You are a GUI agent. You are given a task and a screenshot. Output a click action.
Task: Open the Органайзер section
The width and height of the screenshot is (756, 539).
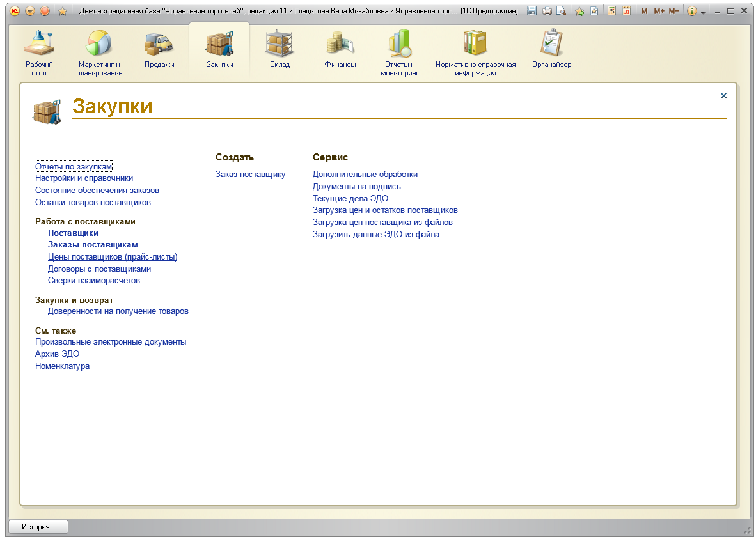point(551,49)
